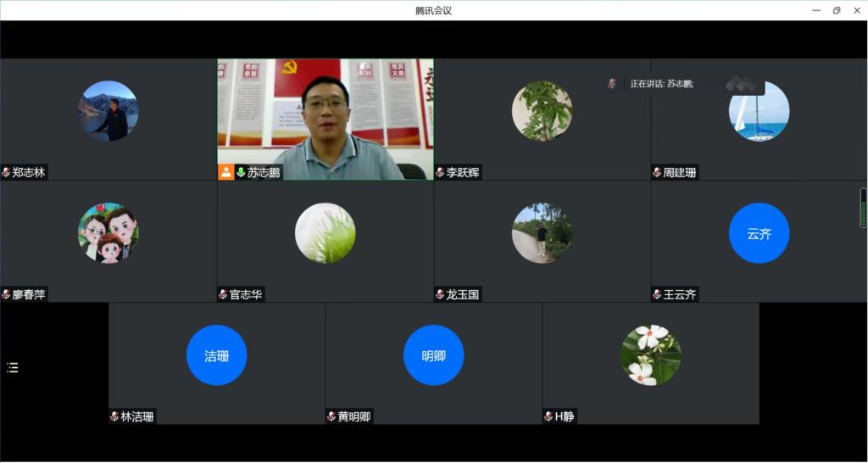The height and width of the screenshot is (463, 868).
Task: Click the 龙玉国 name label
Action: pyautogui.click(x=463, y=294)
